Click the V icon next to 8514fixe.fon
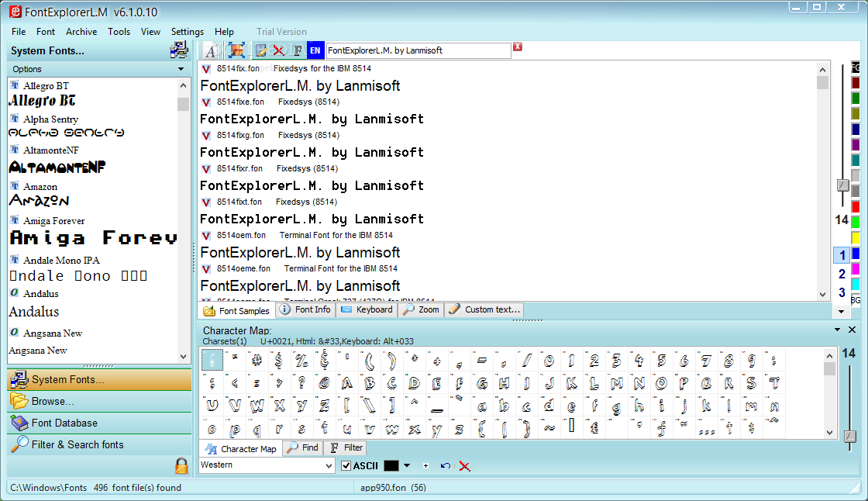Screen dimensions: 868x501 click(206, 102)
